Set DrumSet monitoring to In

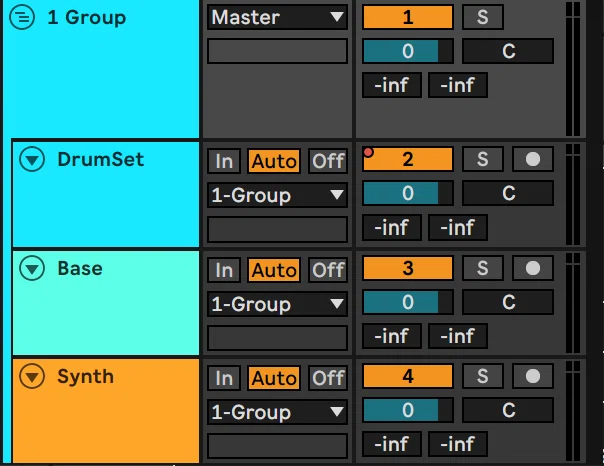[224, 161]
